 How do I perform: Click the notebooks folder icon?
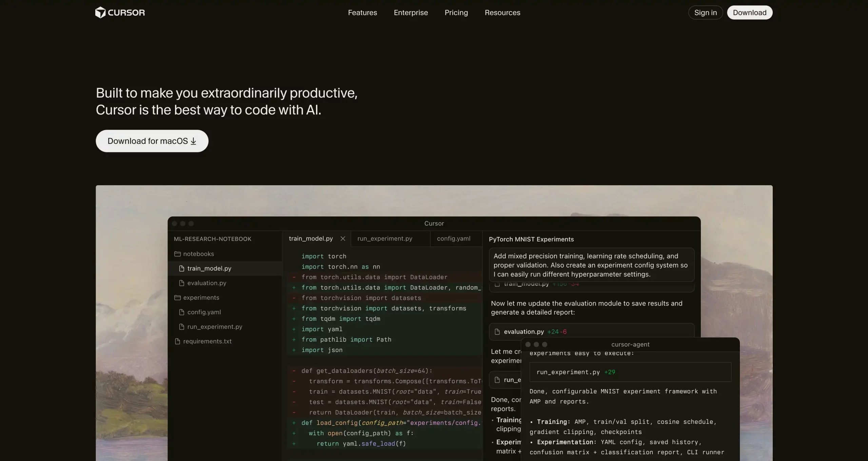pyautogui.click(x=177, y=254)
